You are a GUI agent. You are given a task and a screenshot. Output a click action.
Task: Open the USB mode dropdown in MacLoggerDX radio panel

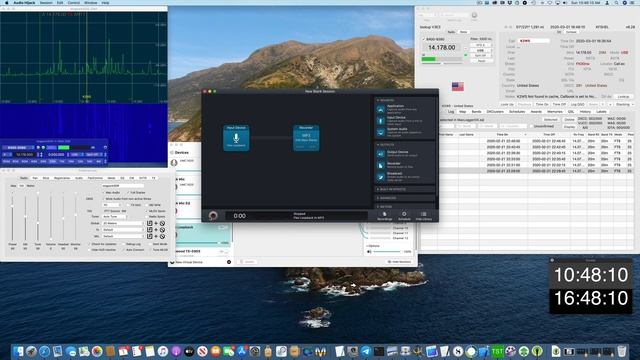[x=480, y=50]
